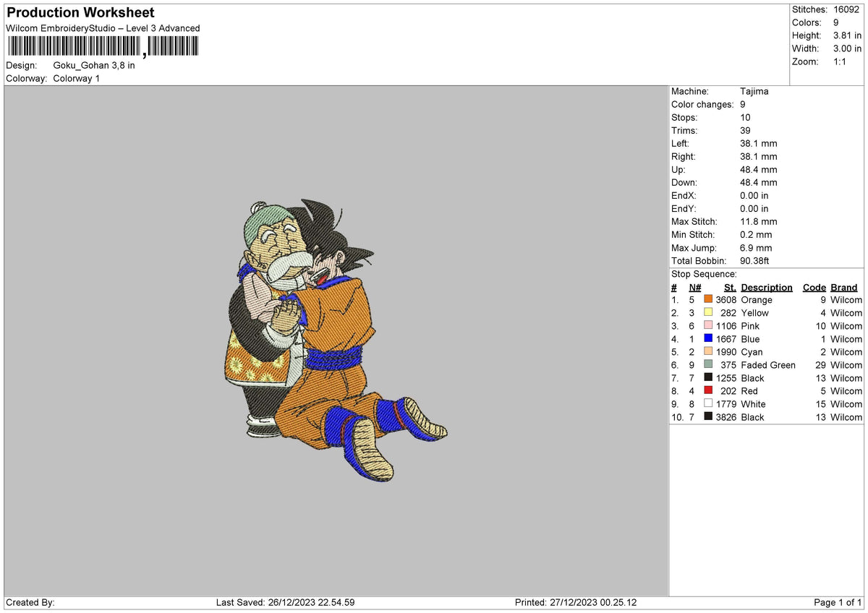The image size is (868, 613).
Task: Pick the Black swatch with 1255 stitches
Action: coord(708,377)
